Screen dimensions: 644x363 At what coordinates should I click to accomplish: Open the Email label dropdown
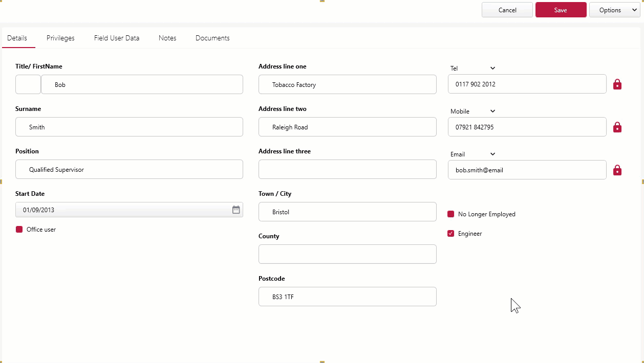click(491, 154)
